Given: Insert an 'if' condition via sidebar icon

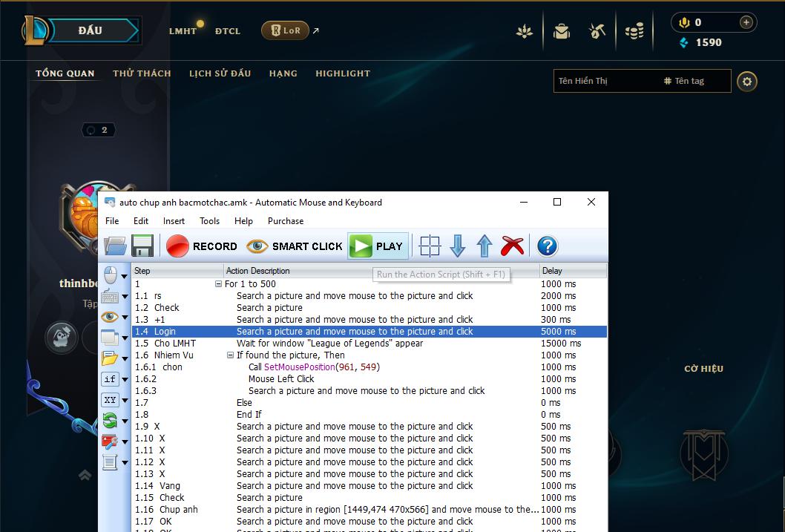Looking at the screenshot, I should point(110,379).
